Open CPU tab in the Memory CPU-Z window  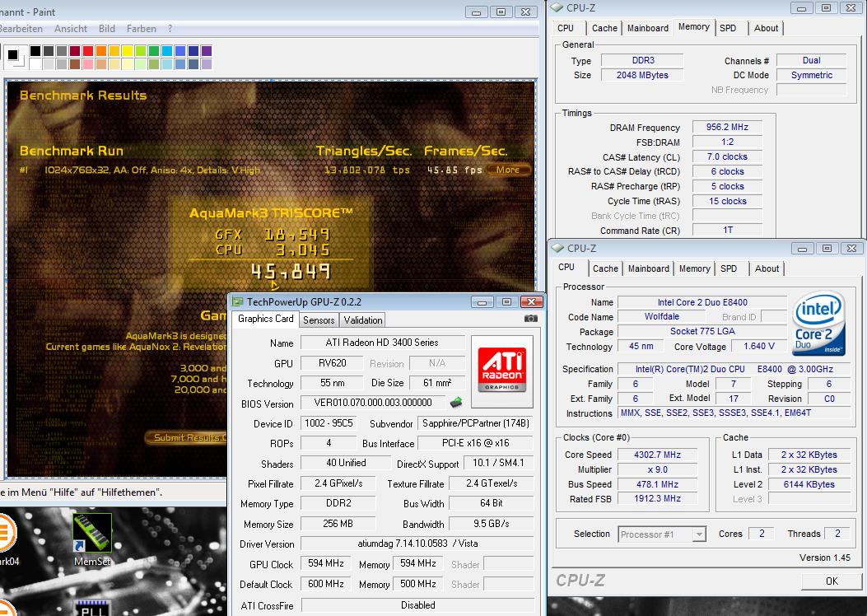[x=566, y=28]
